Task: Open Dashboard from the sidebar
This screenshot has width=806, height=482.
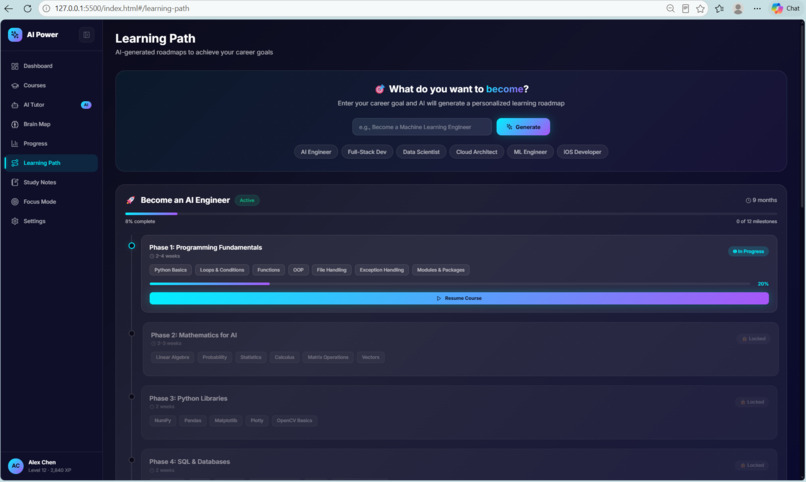Action: [x=51, y=66]
